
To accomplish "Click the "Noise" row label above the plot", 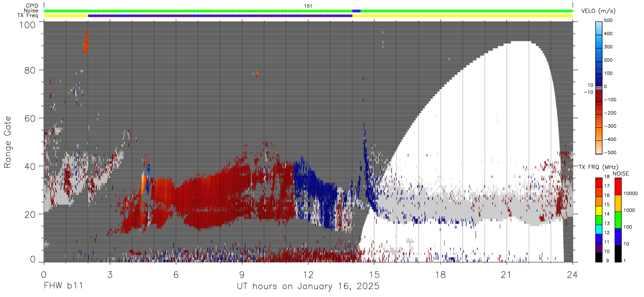I will (31, 10).
